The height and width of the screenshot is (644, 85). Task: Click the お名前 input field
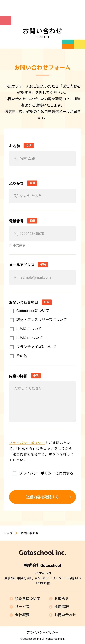pos(42,158)
